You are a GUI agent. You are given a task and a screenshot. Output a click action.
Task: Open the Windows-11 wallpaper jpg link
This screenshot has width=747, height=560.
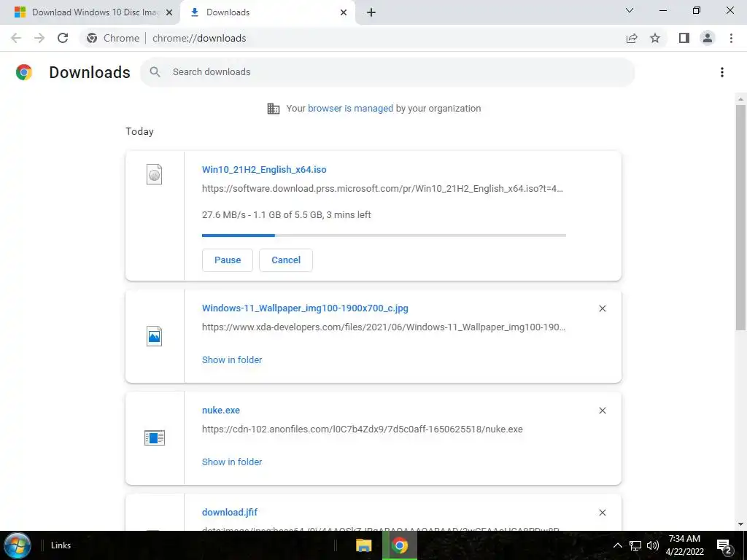click(x=305, y=308)
